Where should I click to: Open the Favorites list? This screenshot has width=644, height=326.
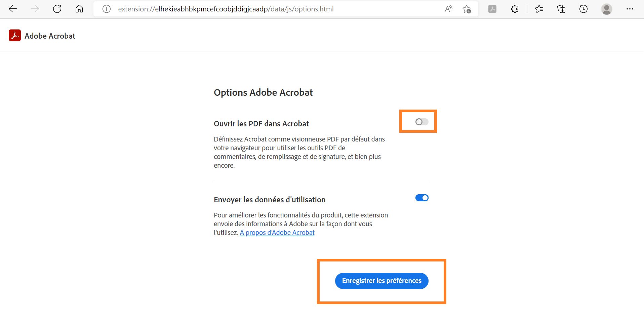coord(539,9)
